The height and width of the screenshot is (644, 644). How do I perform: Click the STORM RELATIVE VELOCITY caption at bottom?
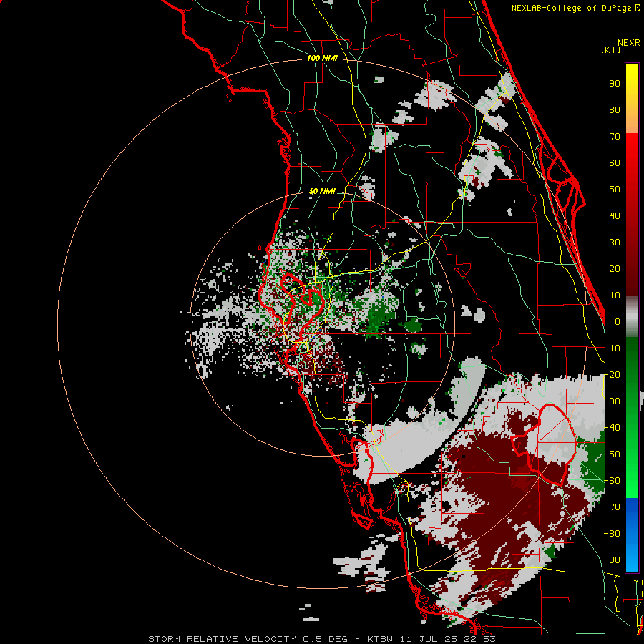click(322, 639)
